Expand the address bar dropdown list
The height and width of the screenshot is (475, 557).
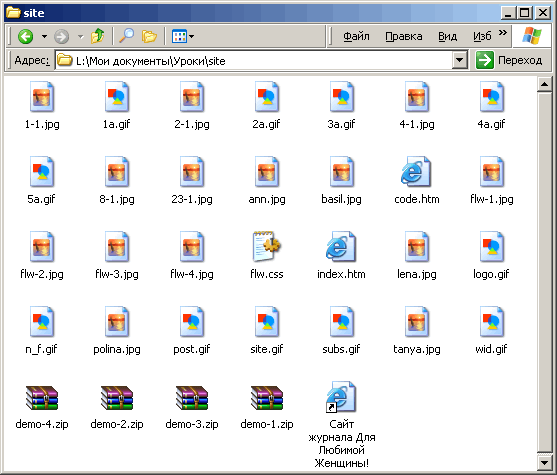pos(459,60)
